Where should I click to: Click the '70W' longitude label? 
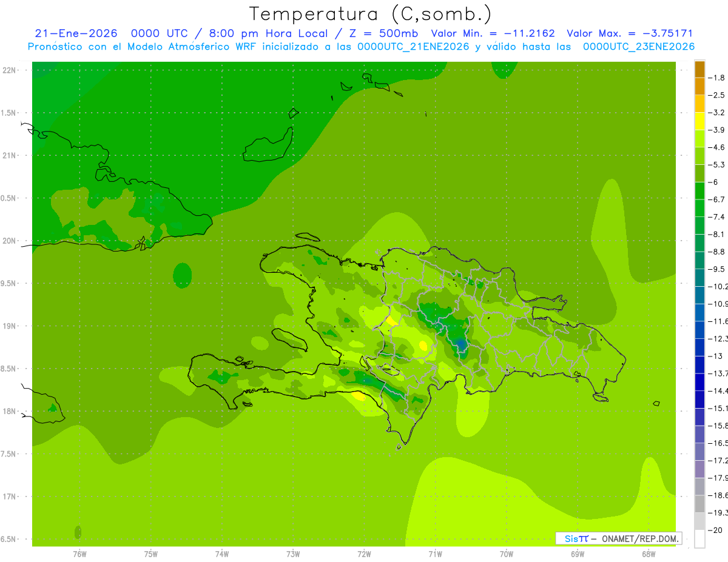click(x=507, y=554)
